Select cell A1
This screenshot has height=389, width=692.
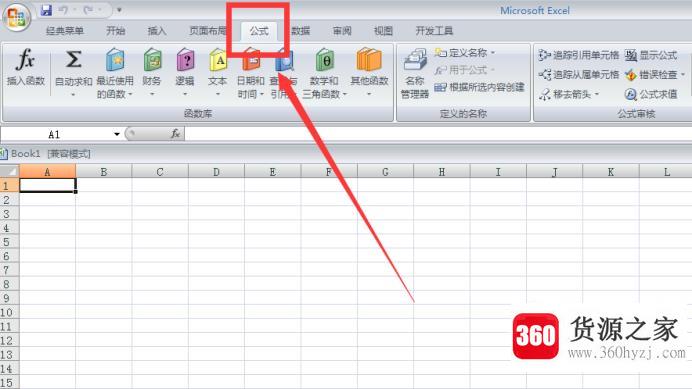pyautogui.click(x=48, y=185)
